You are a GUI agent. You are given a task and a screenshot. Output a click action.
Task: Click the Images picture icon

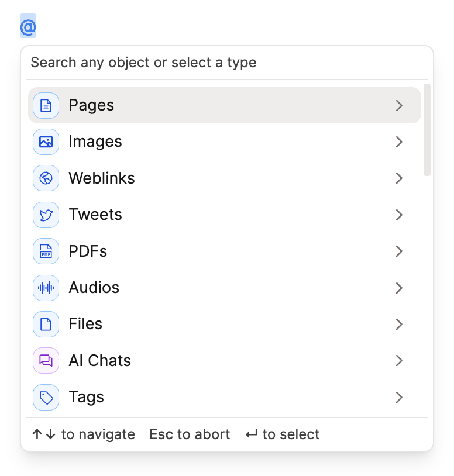click(x=46, y=142)
